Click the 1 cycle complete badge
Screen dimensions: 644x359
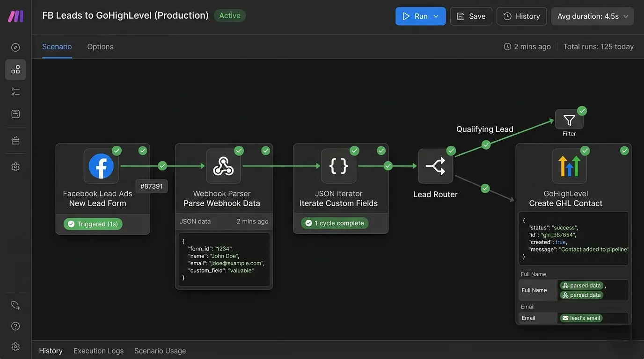click(335, 223)
